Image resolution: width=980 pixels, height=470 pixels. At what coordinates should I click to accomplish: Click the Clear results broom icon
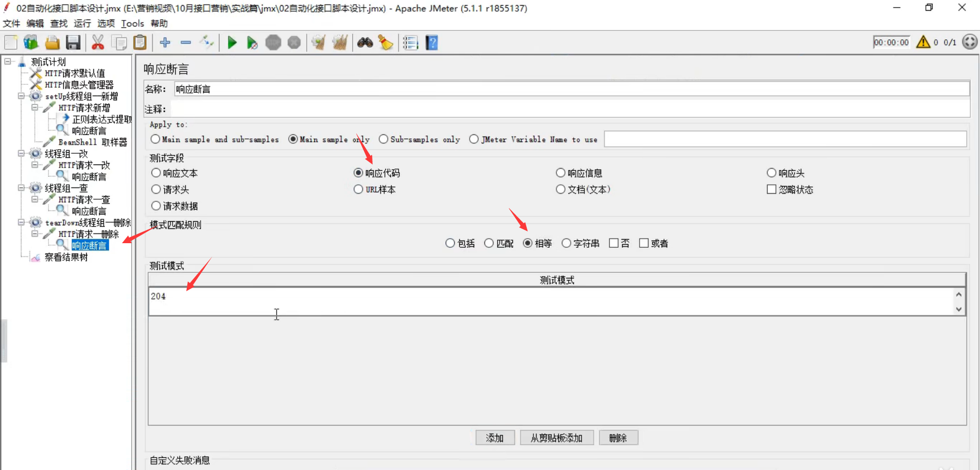click(318, 42)
